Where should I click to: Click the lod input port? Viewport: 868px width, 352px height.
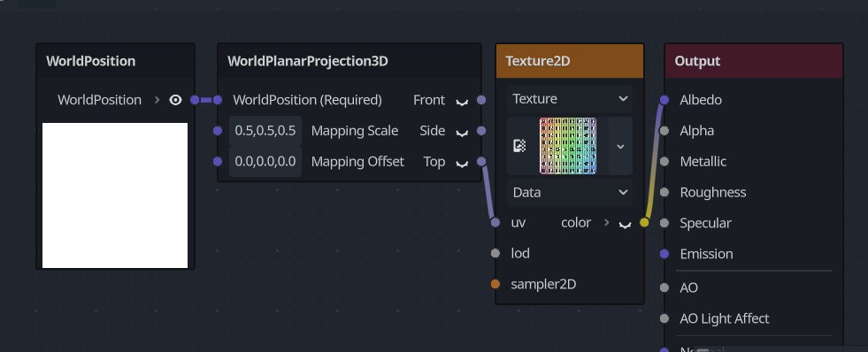(495, 254)
